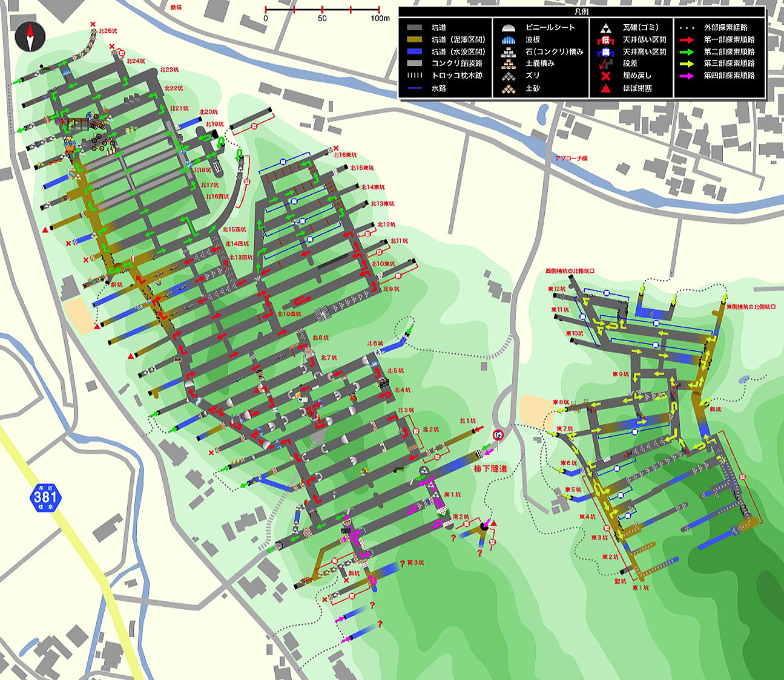Click the 南3坑 label

415,563
